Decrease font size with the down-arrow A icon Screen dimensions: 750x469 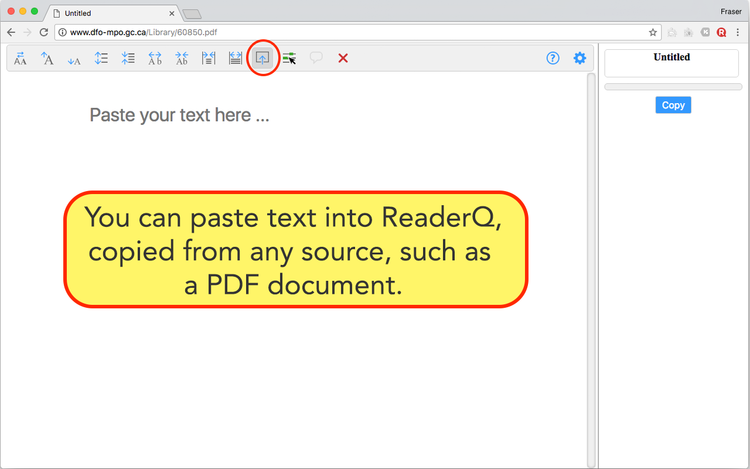[74, 59]
